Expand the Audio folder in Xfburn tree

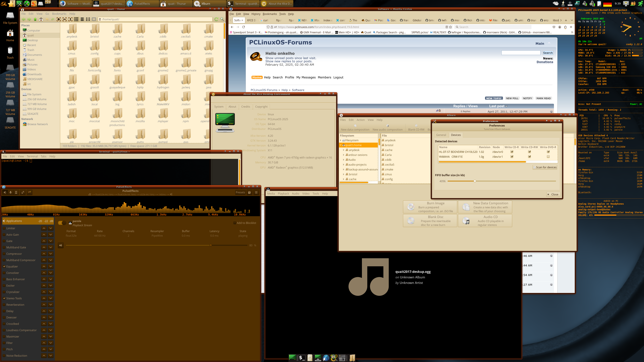[x=343, y=160]
